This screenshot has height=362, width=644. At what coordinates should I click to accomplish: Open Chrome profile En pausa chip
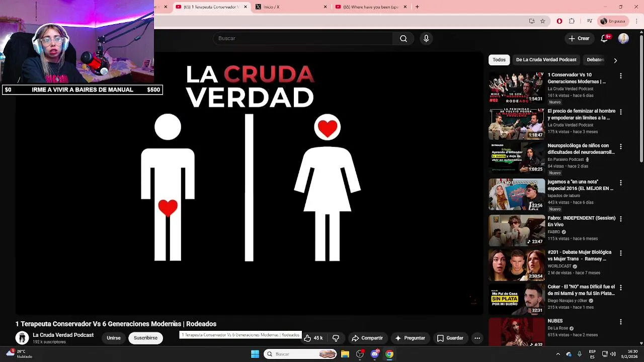[612, 21]
